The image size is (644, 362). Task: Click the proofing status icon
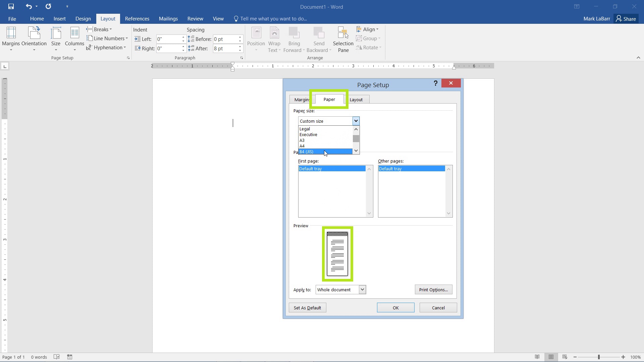click(x=57, y=357)
